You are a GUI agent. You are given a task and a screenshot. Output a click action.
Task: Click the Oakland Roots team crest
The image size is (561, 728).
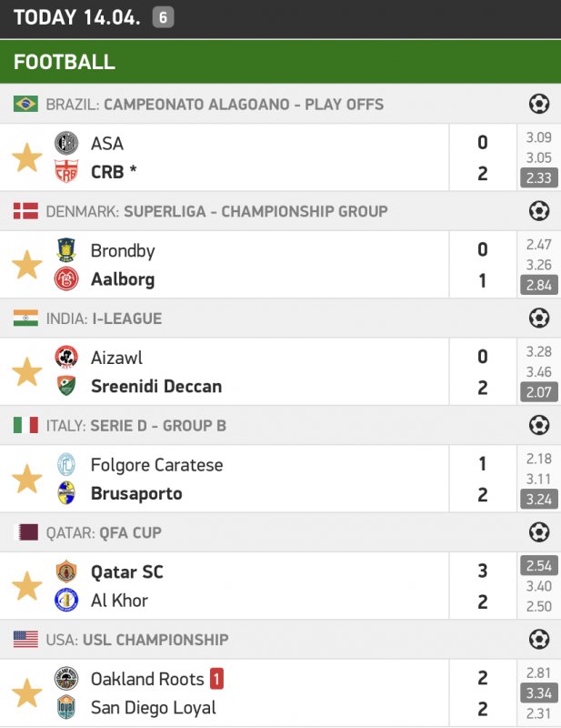click(x=66, y=679)
